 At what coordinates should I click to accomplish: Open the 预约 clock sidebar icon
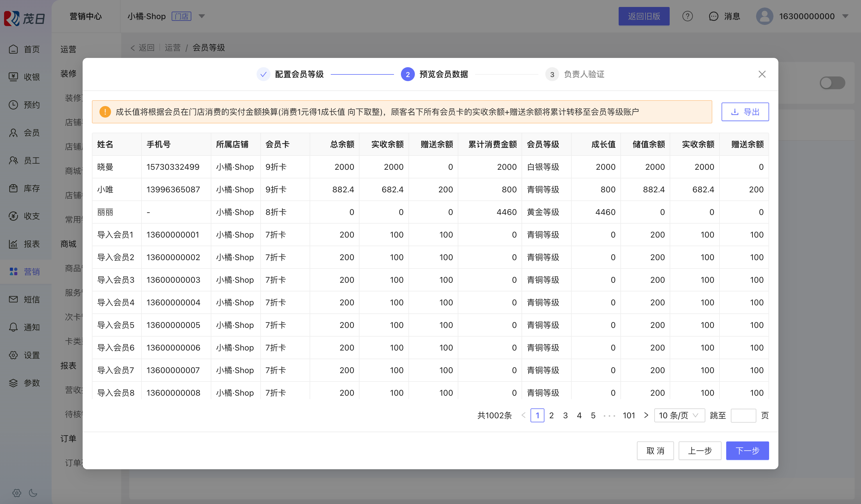(x=13, y=105)
